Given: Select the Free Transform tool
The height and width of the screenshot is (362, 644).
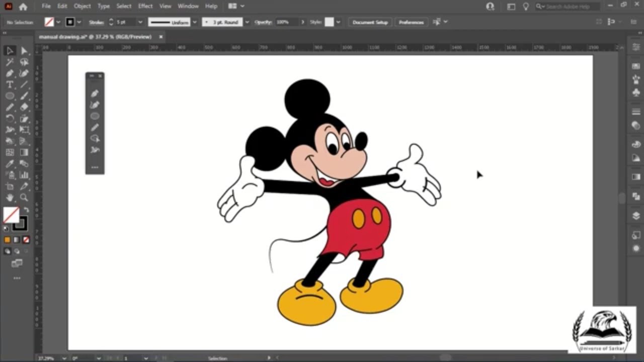Looking at the screenshot, I should pyautogui.click(x=24, y=130).
